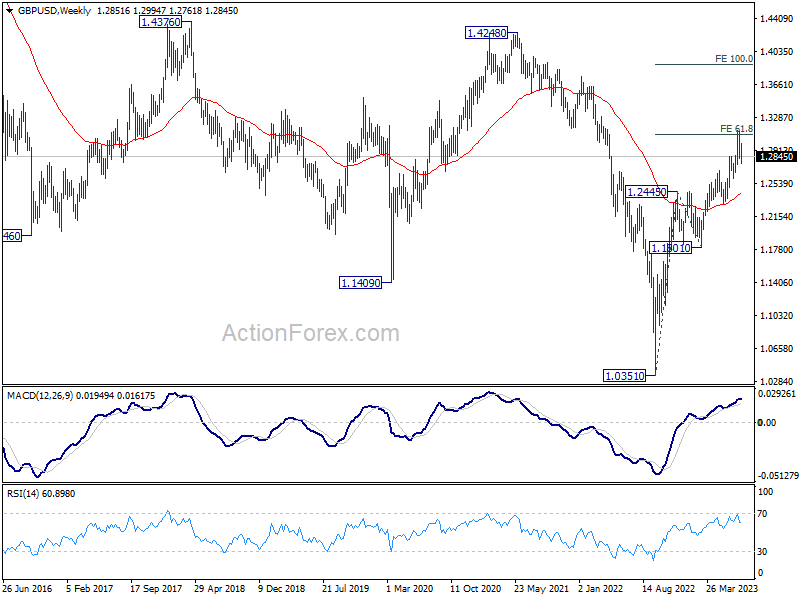Click the 1.40350 price axis value

pos(776,52)
